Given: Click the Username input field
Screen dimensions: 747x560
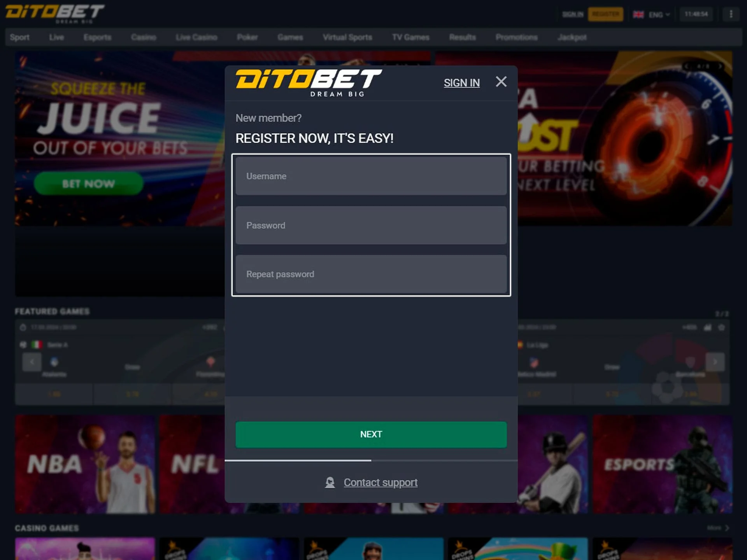Looking at the screenshot, I should coord(371,176).
